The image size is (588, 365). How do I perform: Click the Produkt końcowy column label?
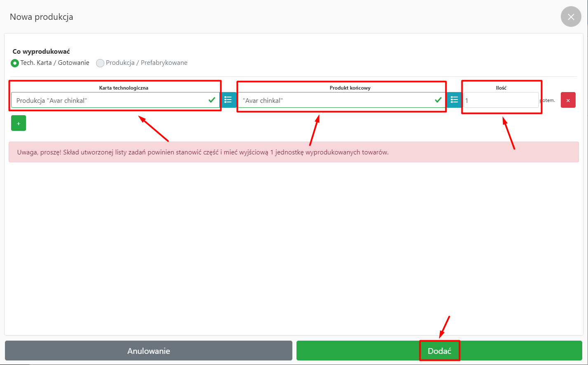350,88
